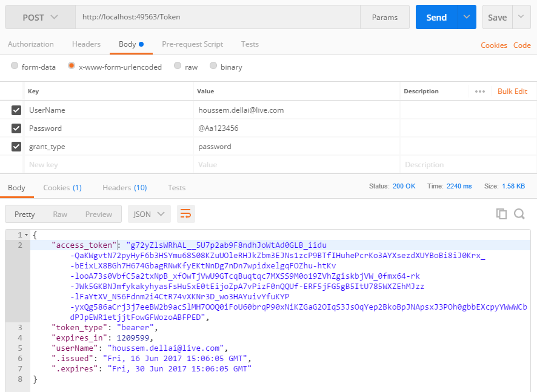The width and height of the screenshot is (537, 392).
Task: Copy the response body to clipboard
Action: pos(501,214)
